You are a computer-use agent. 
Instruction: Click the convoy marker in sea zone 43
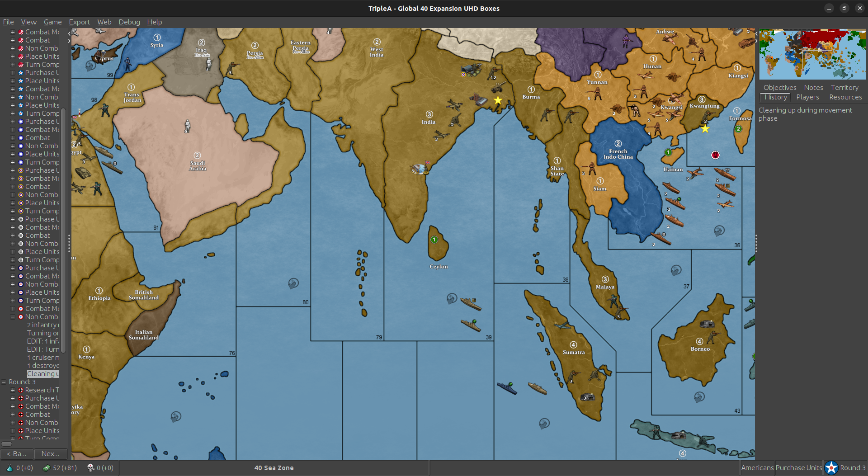pyautogui.click(x=699, y=397)
